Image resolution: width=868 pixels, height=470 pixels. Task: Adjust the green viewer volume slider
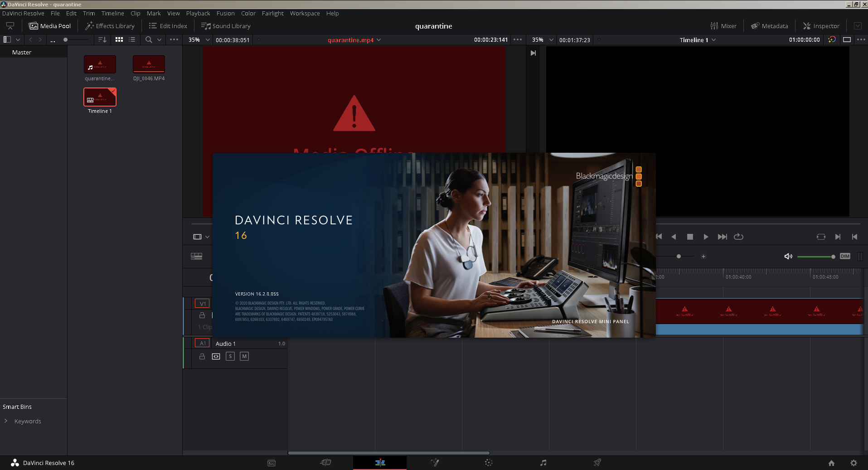coord(816,257)
